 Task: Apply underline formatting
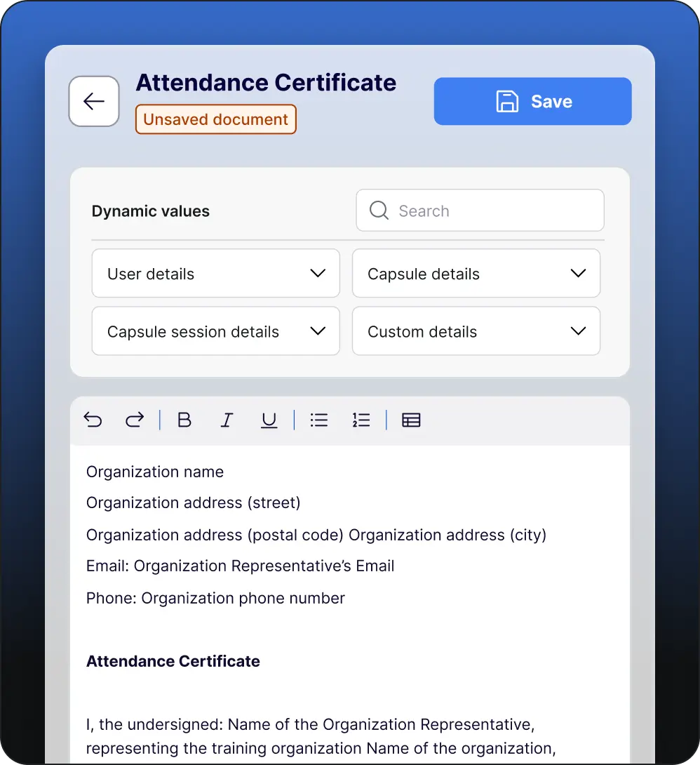[269, 420]
